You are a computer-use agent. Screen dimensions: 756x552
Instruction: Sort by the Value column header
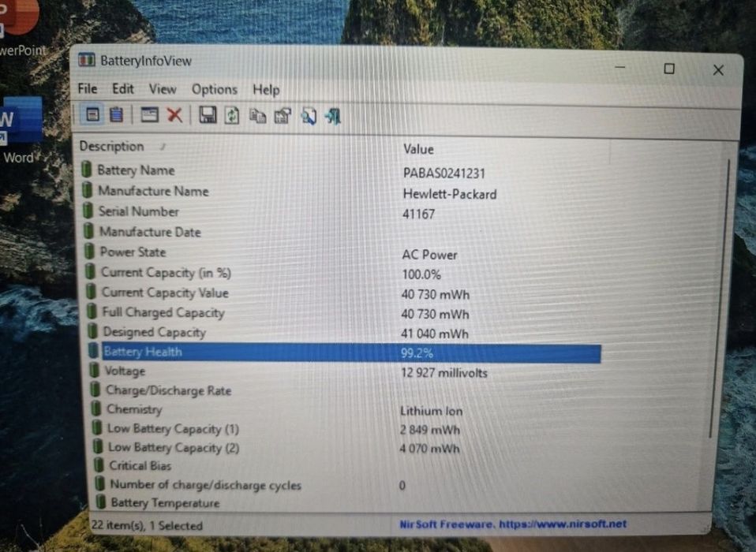click(418, 149)
